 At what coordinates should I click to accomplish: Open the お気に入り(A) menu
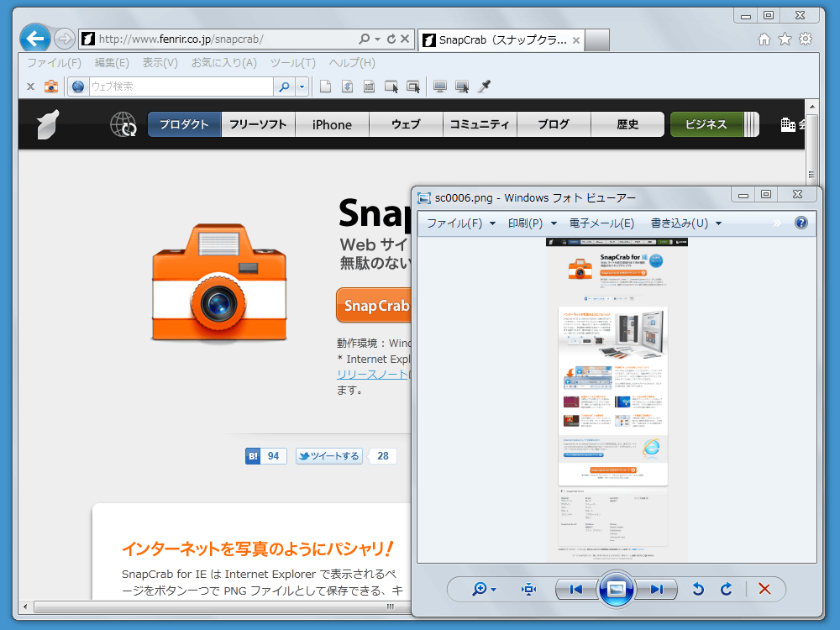[x=224, y=63]
